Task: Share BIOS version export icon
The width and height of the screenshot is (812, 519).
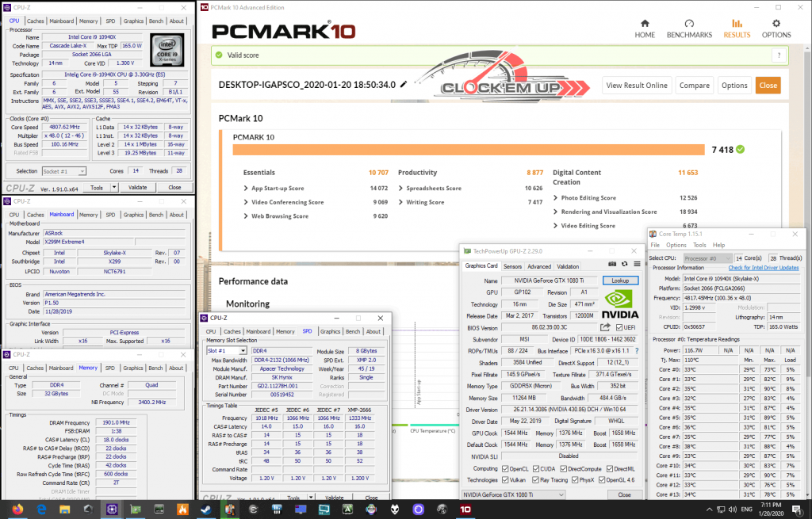Action: tap(605, 327)
